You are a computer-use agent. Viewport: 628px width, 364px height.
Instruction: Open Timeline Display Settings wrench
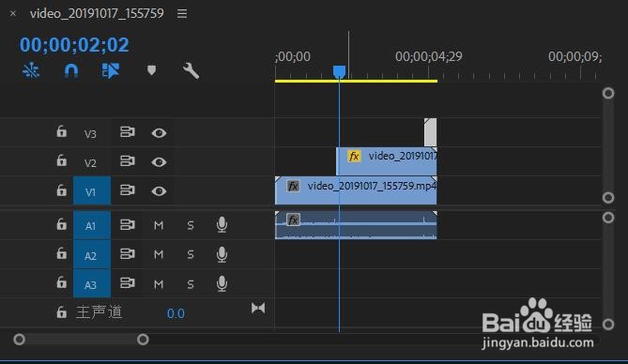point(191,71)
